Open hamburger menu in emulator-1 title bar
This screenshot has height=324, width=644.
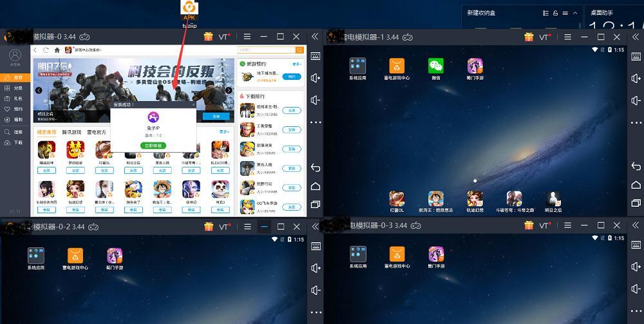(x=567, y=37)
